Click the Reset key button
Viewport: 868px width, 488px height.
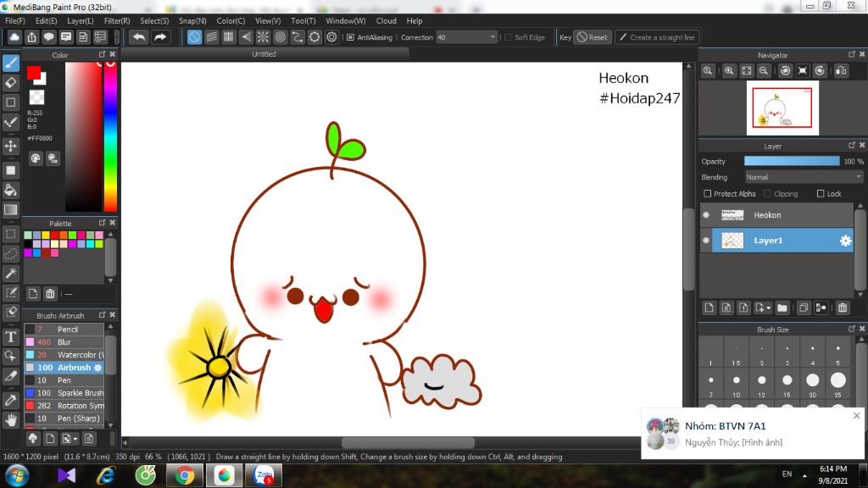(593, 37)
